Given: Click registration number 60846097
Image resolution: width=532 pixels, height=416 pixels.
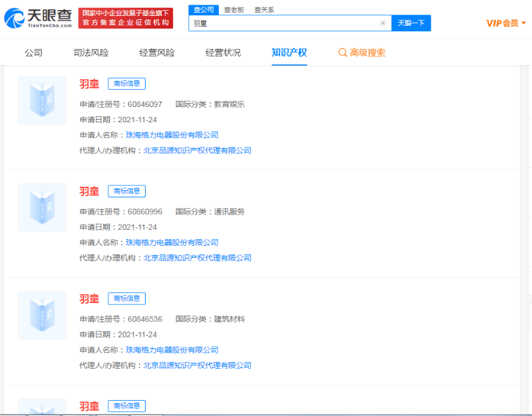Looking at the screenshot, I should pos(145,104).
